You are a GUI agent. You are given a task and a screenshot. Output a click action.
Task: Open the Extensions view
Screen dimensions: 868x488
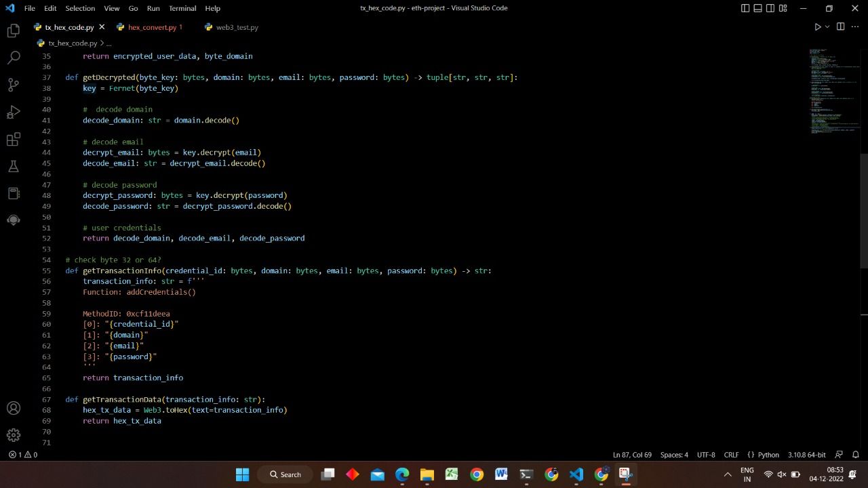14,139
